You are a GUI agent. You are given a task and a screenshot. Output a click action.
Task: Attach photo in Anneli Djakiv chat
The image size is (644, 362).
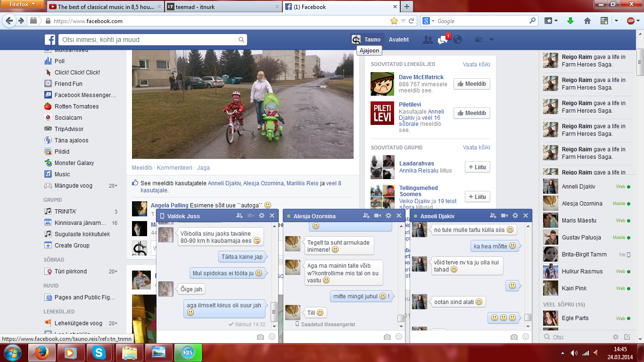click(514, 337)
